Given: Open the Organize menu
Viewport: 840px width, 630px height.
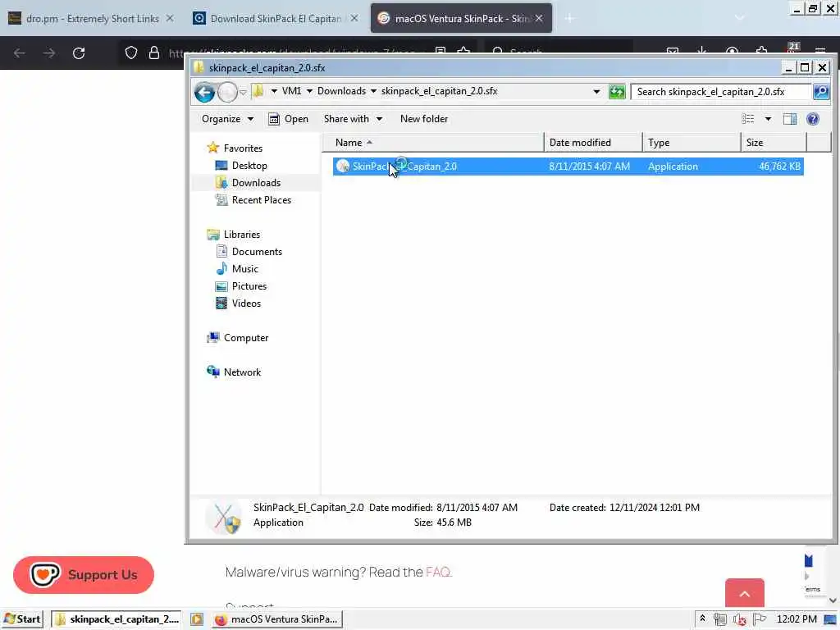Looking at the screenshot, I should (x=227, y=119).
